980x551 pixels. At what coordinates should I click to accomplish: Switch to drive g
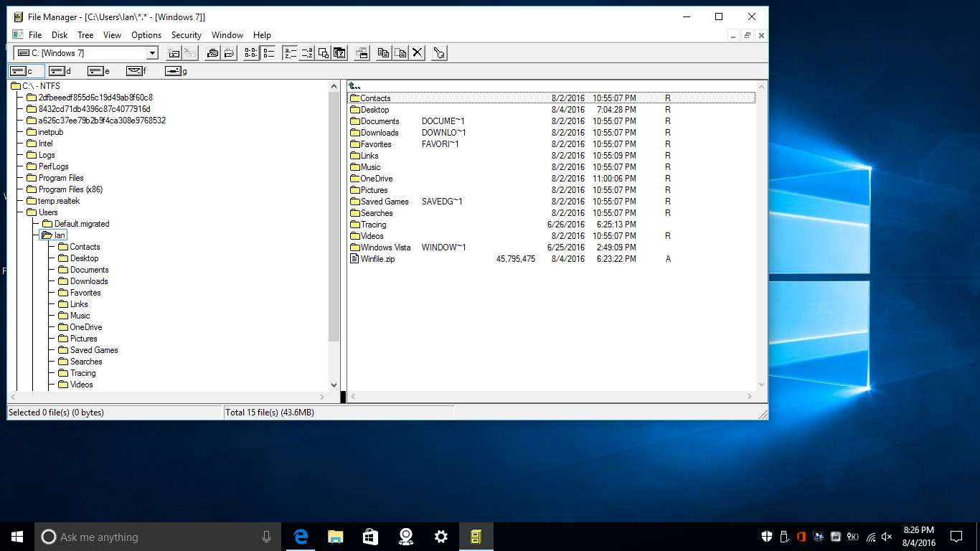coord(174,70)
